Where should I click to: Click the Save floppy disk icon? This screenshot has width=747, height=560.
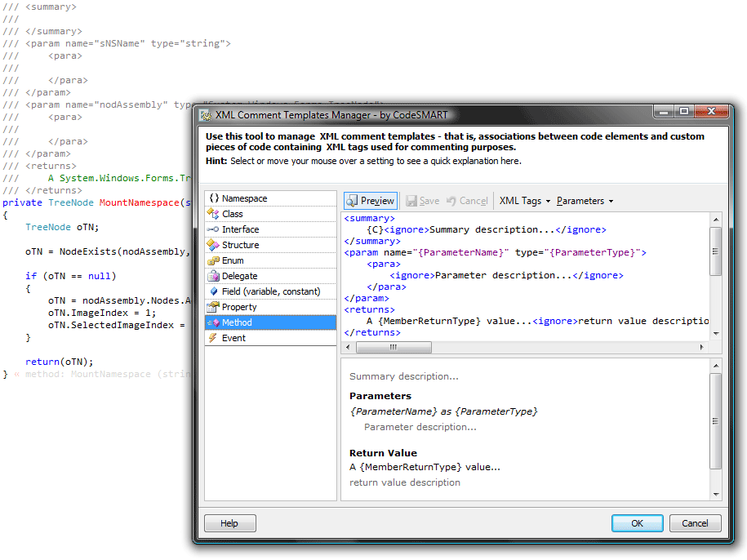(x=411, y=201)
